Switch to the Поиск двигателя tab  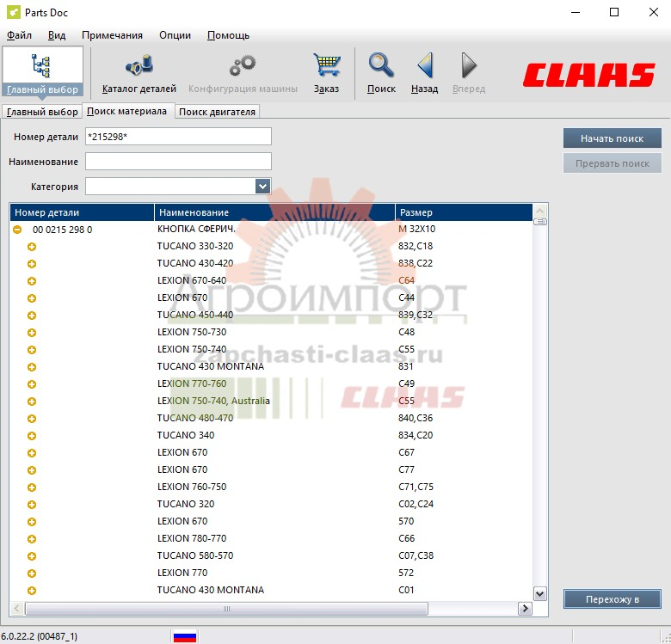tap(217, 112)
